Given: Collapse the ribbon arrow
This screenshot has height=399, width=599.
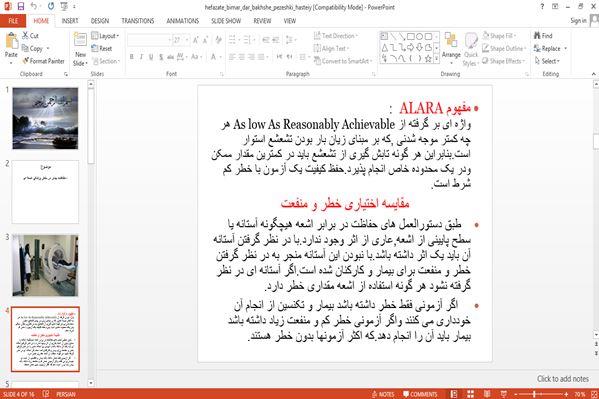Looking at the screenshot, I should (594, 74).
